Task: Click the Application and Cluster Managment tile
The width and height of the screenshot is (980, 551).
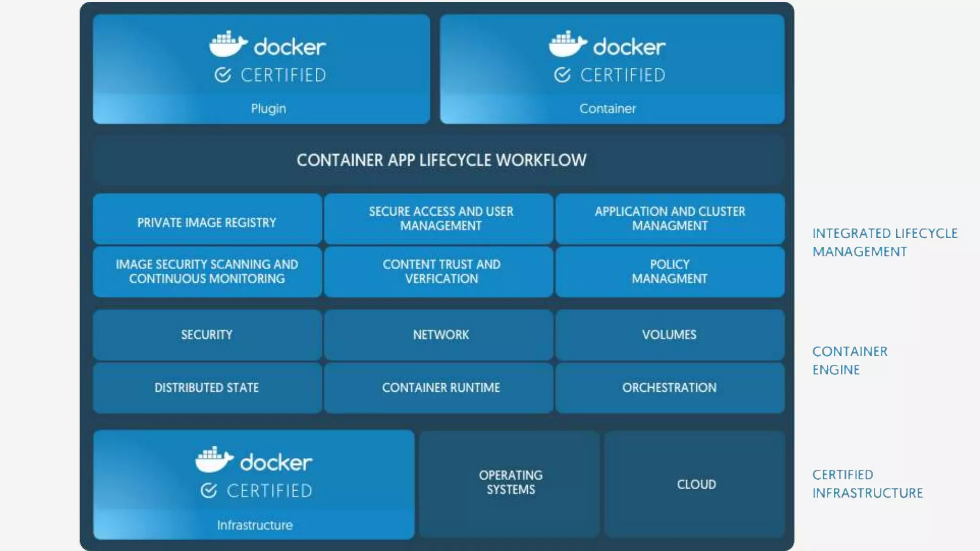Action: coord(669,219)
